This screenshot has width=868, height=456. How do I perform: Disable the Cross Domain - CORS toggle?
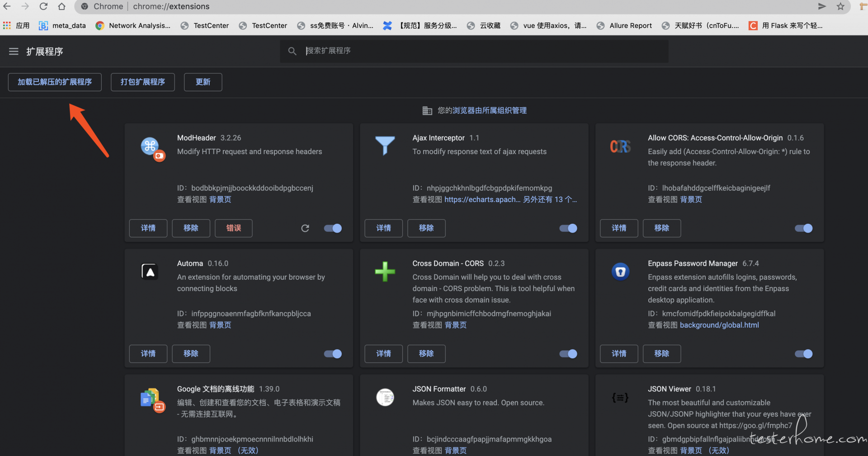tap(568, 354)
